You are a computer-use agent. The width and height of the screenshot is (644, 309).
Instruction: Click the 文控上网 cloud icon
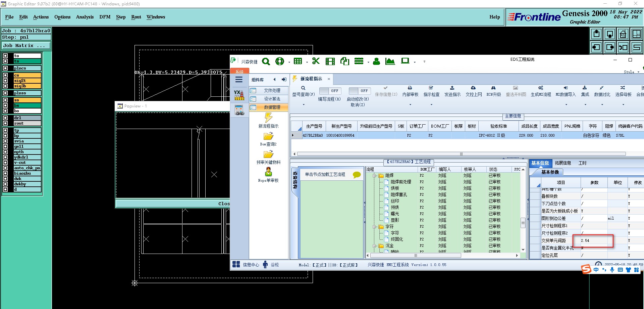[x=473, y=88]
